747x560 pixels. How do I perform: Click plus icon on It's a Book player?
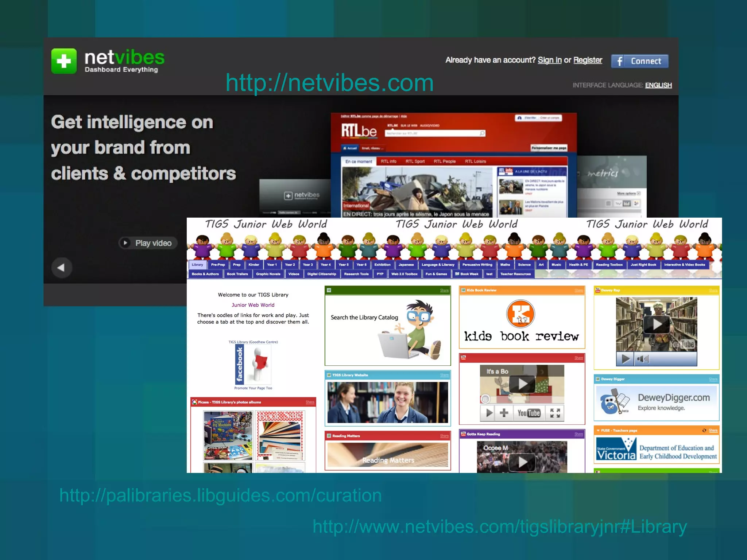tap(504, 413)
